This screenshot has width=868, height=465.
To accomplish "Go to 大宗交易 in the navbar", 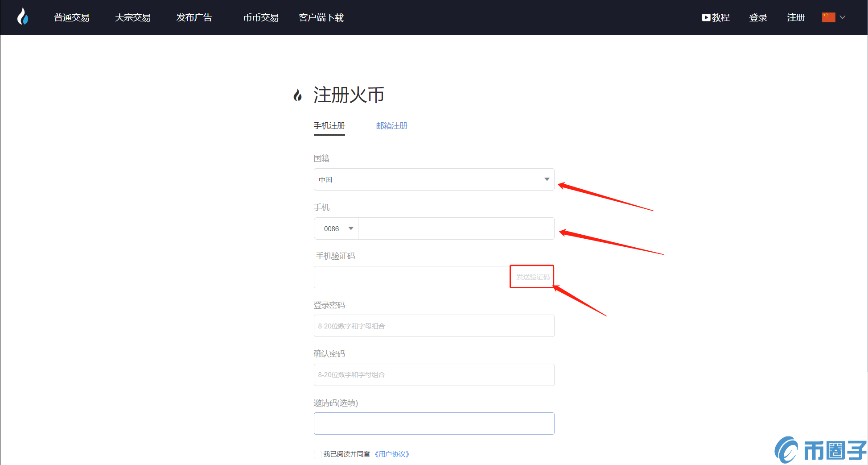I will [133, 17].
